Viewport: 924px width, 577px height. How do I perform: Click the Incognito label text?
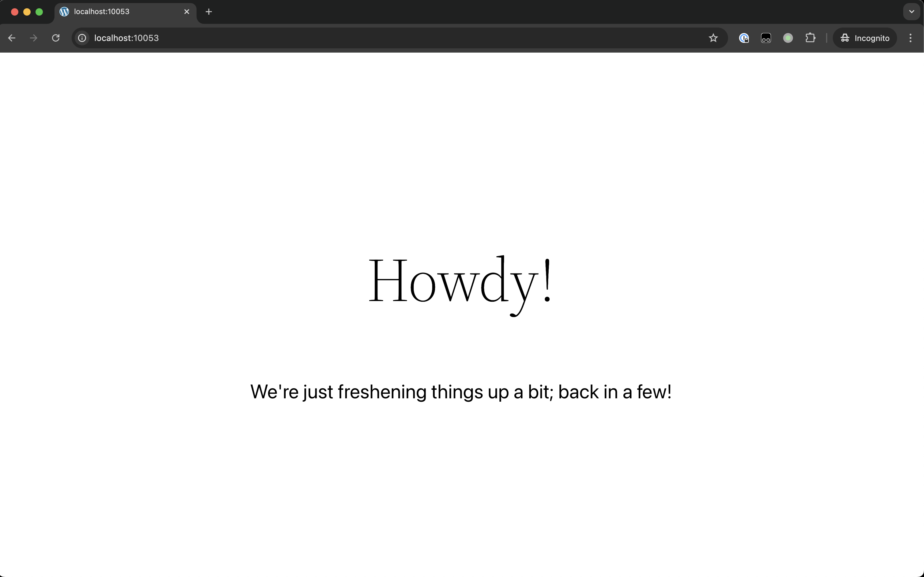pyautogui.click(x=871, y=38)
